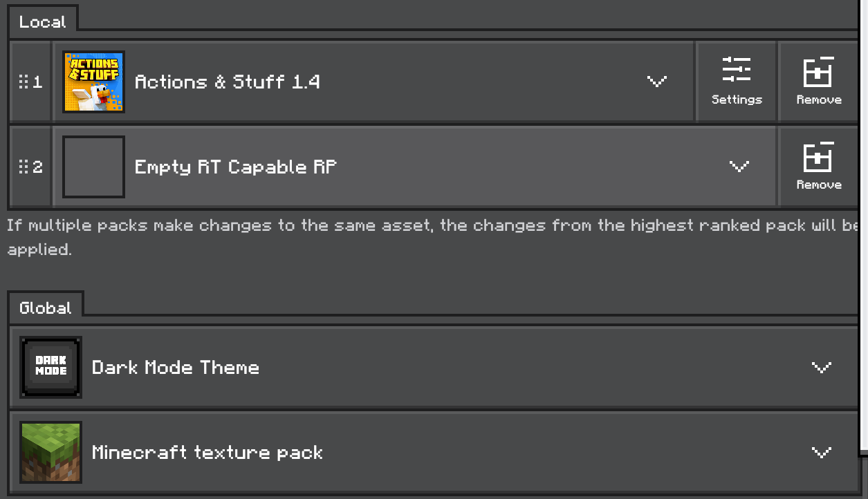Viewport: 868px width, 499px height.
Task: Click the rank 1 drag handle
Action: (x=30, y=82)
